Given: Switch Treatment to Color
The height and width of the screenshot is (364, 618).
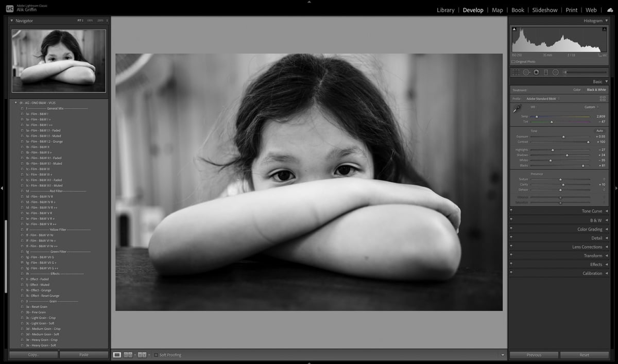Looking at the screenshot, I should coord(577,89).
